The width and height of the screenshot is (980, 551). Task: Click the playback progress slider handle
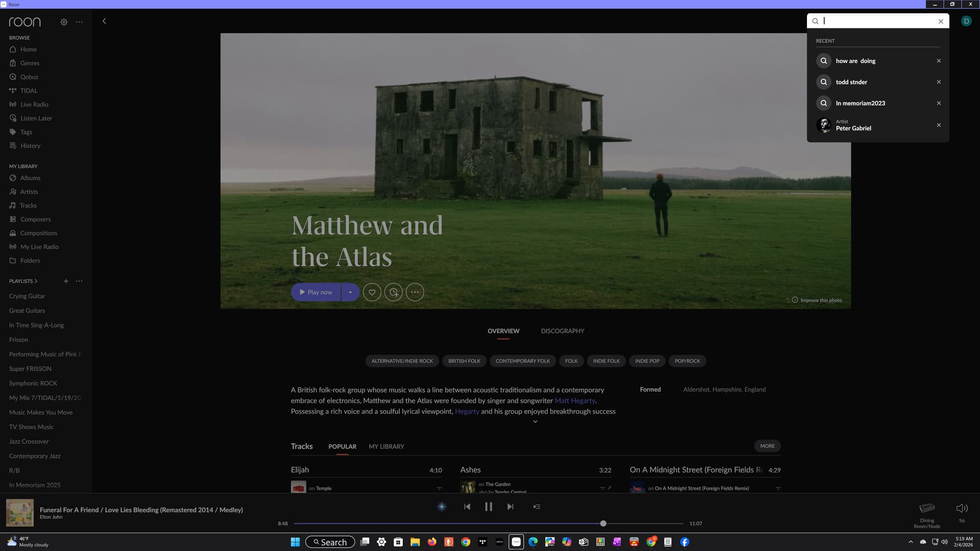[603, 523]
